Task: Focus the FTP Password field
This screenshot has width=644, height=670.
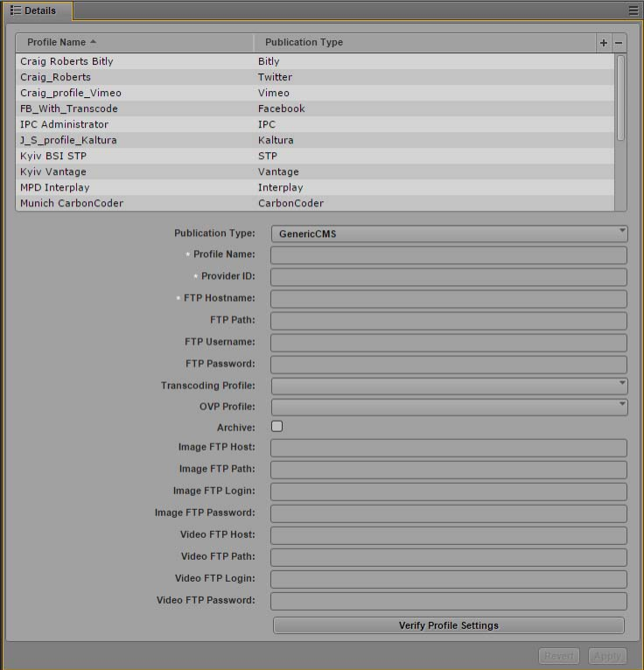Action: click(x=449, y=365)
